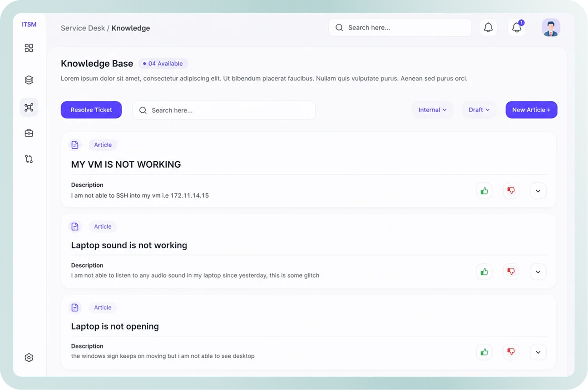The image size is (588, 390).
Task: Click the 04 Available badge
Action: coord(163,64)
